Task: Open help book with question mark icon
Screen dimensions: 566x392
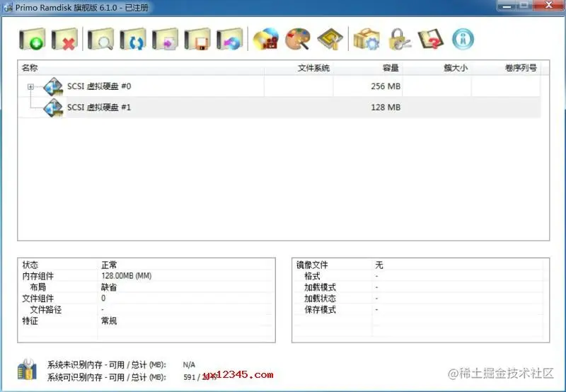Action: (x=431, y=39)
